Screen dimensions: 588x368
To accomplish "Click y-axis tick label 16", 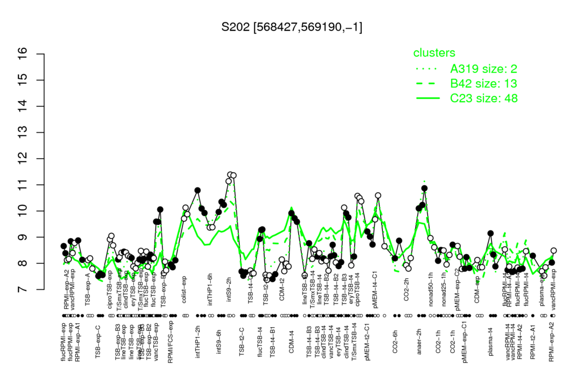I will [23, 55].
